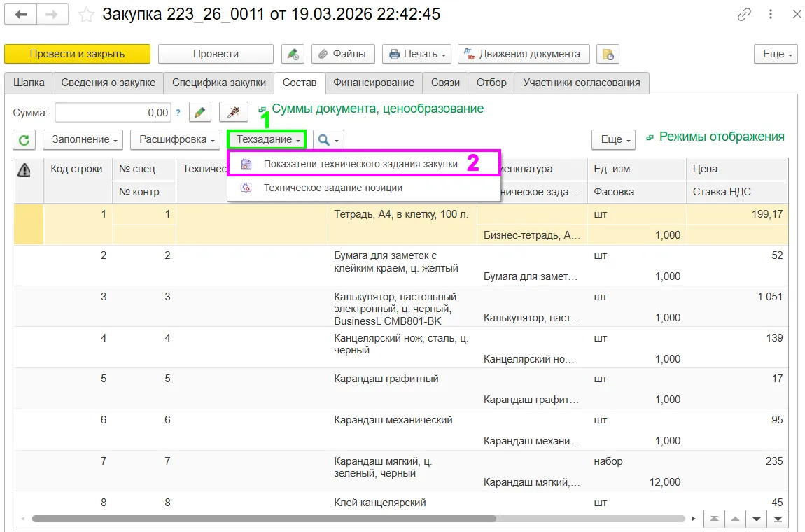Open the three-dot options menu in title bar

[x=771, y=15]
